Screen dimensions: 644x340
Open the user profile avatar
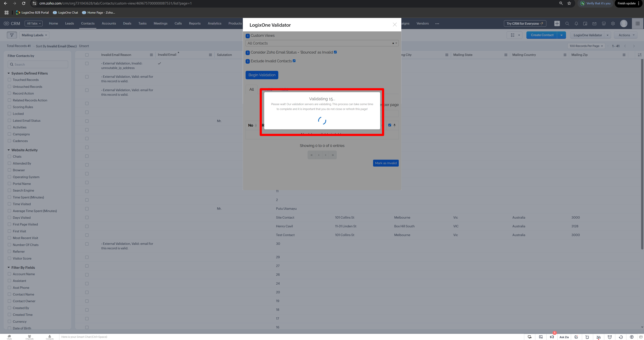tap(624, 24)
